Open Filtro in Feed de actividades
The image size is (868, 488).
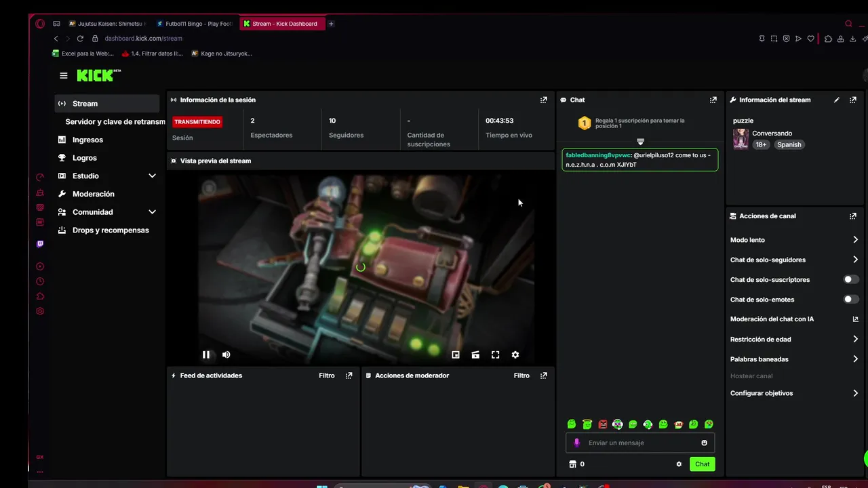pos(327,375)
